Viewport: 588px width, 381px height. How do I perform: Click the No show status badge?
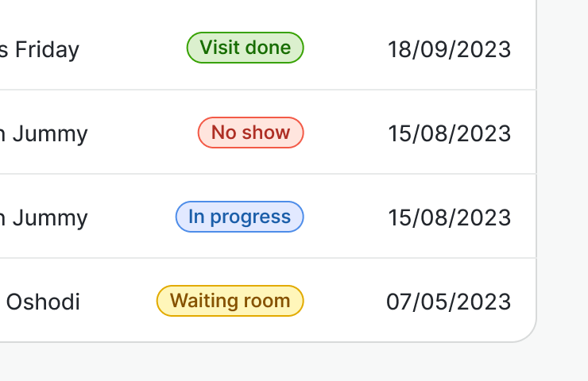(250, 133)
